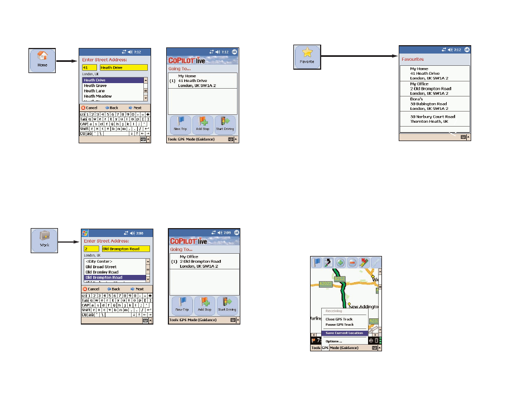The width and height of the screenshot is (532, 411).
Task: Click scrollbar down arrow in Heath street list
Action: pos(146,98)
